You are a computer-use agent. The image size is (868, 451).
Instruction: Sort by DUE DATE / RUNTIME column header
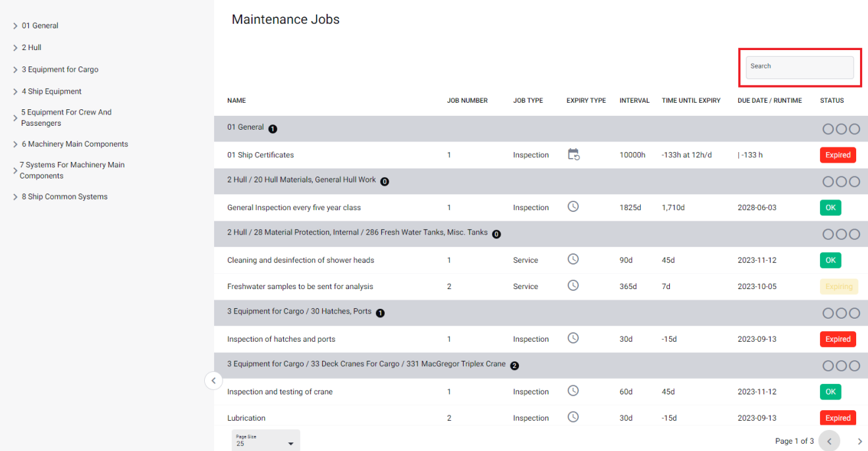[x=770, y=101]
